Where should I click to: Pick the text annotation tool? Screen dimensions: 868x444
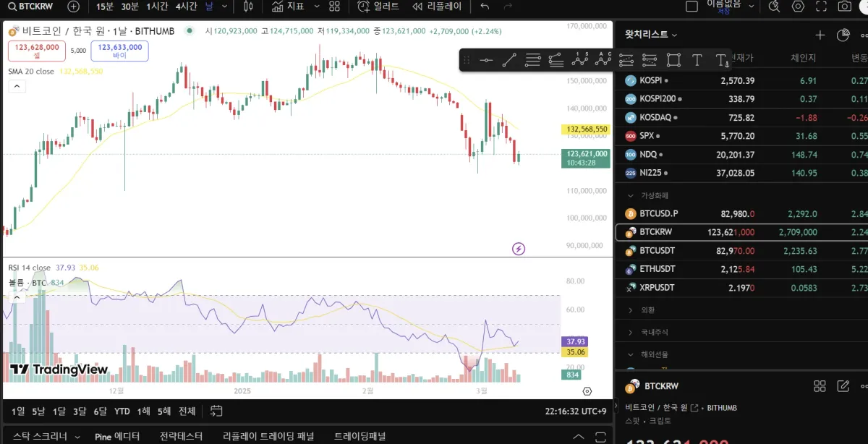697,60
